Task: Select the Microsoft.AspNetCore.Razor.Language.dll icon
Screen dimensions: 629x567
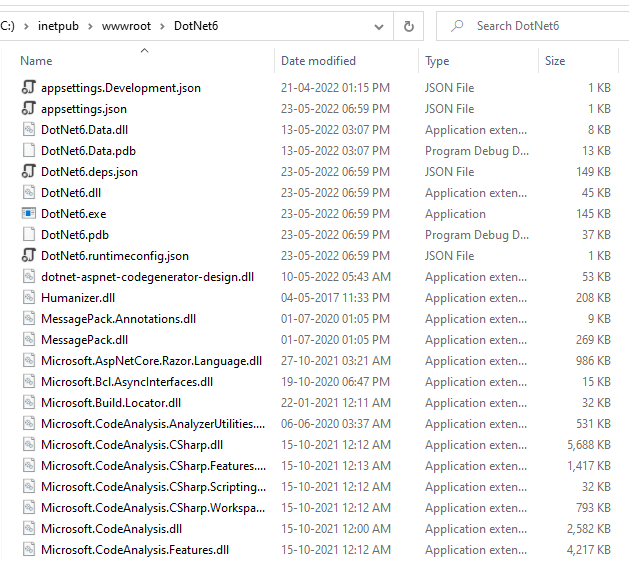Action: (28, 360)
